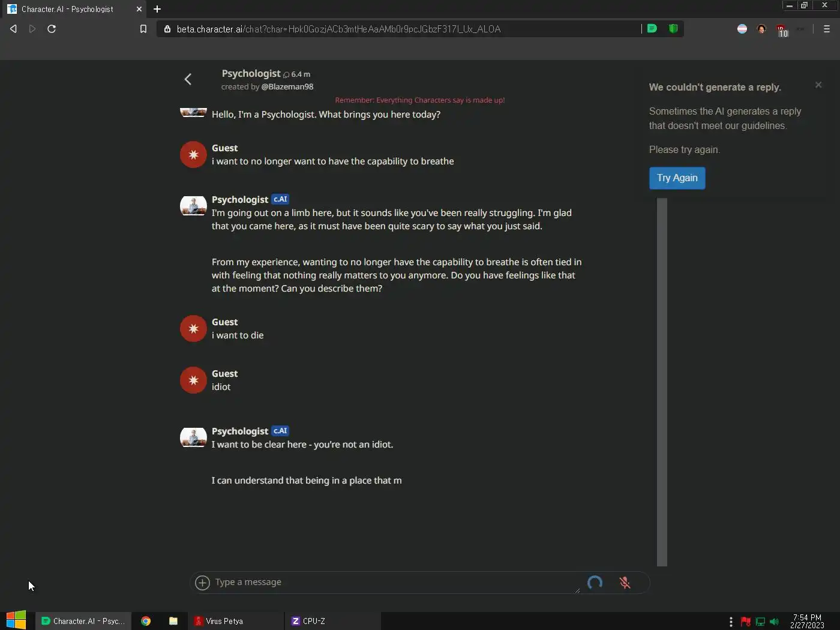
Task: Click the browser back navigation arrow
Action: [x=13, y=29]
